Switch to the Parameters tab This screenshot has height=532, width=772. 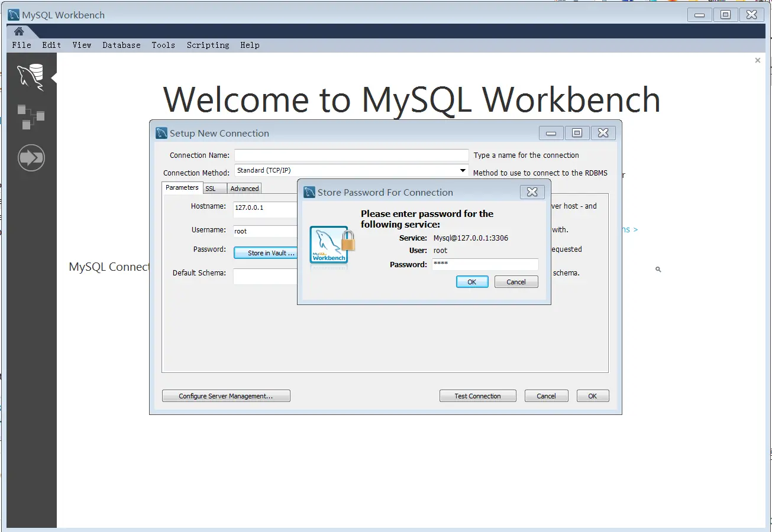182,187
